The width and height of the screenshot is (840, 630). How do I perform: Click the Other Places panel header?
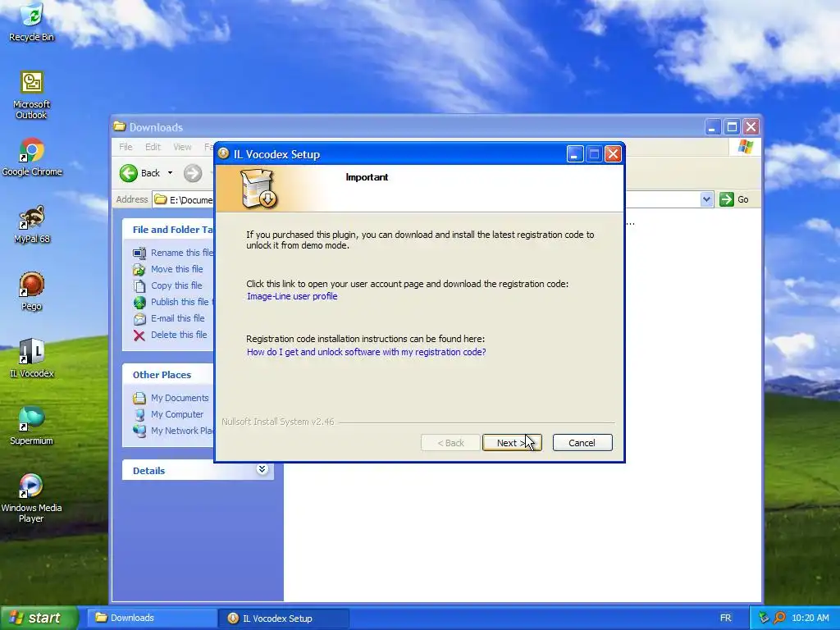(168, 374)
